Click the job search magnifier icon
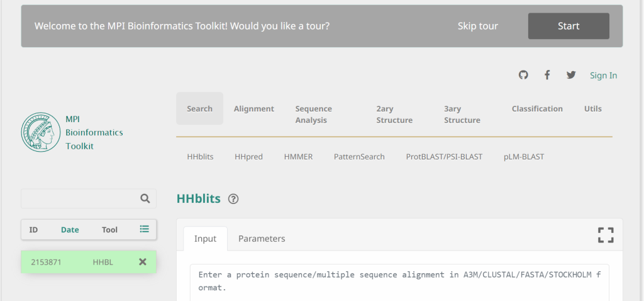The height and width of the screenshot is (301, 644). [145, 198]
